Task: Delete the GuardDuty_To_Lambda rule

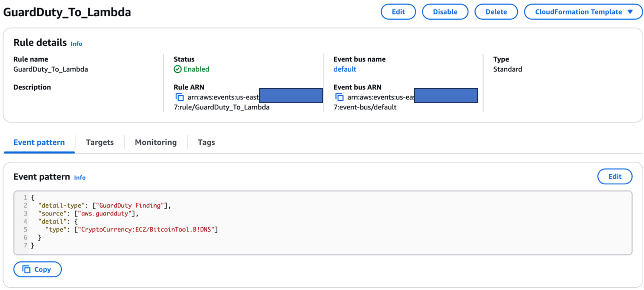Action: pos(496,12)
